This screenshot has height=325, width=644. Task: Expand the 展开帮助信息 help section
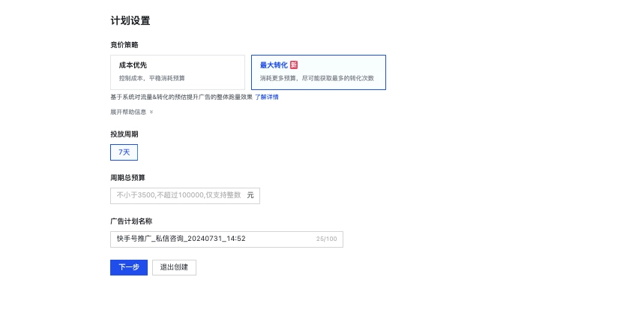tap(128, 112)
